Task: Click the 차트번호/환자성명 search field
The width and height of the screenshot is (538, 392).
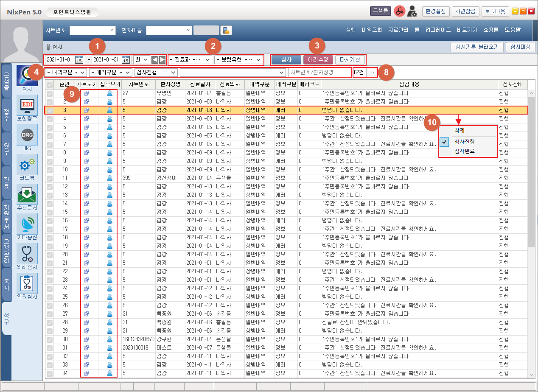Action: click(319, 73)
